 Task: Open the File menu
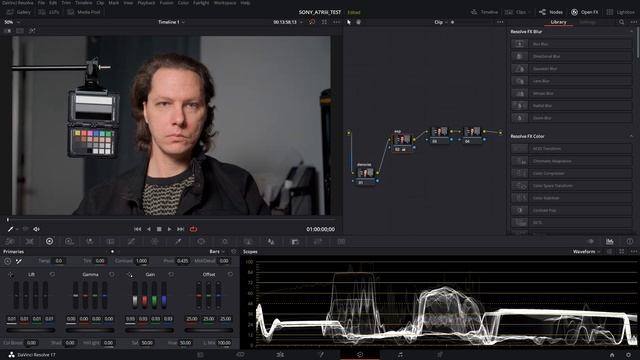click(x=41, y=3)
